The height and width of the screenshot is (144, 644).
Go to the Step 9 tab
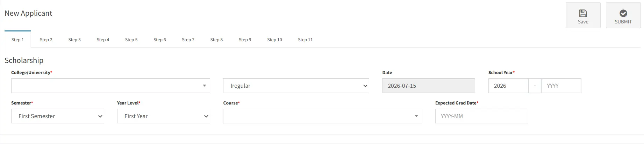[x=245, y=39]
